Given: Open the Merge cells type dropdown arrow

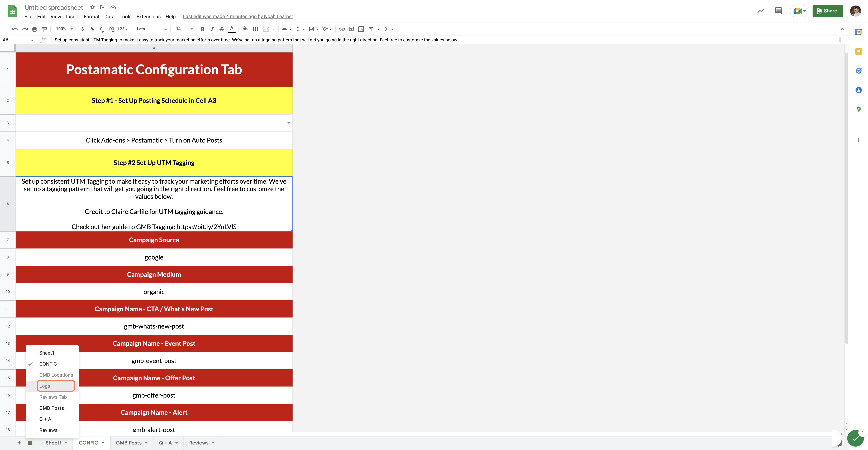Looking at the screenshot, I should 274,29.
